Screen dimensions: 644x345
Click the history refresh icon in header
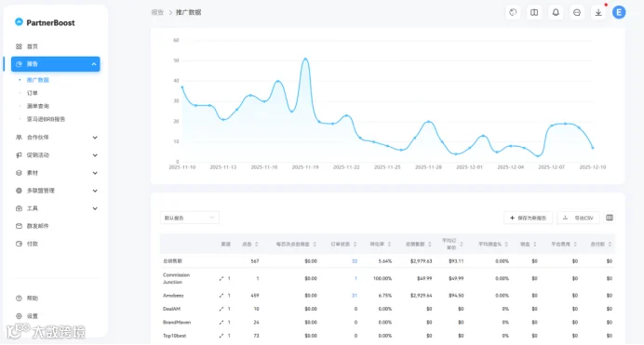[513, 12]
